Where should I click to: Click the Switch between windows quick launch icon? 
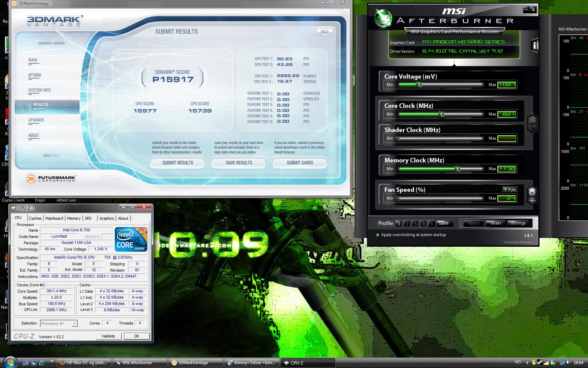[x=34, y=363]
